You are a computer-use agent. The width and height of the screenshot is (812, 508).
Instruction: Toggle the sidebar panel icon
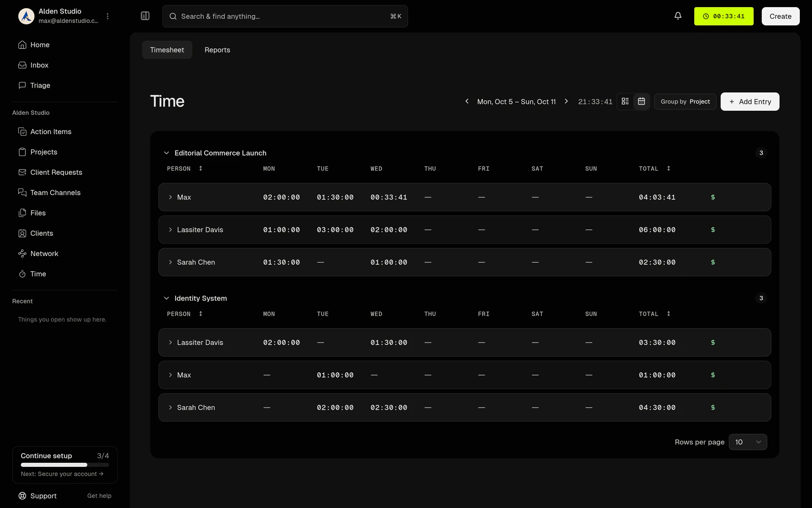145,16
